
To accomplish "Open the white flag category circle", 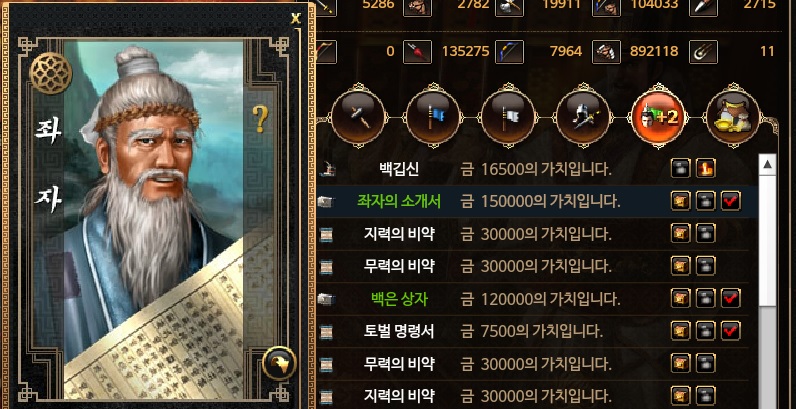I will point(508,116).
